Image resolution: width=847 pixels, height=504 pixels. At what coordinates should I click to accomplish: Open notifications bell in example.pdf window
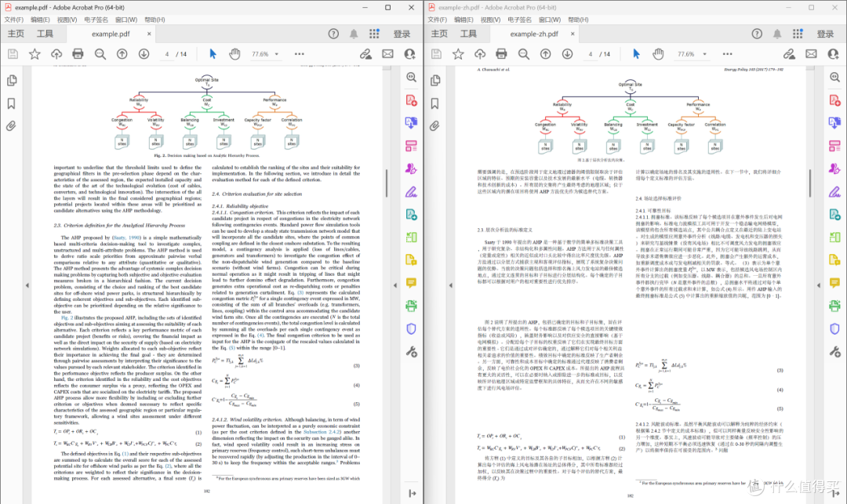[354, 34]
